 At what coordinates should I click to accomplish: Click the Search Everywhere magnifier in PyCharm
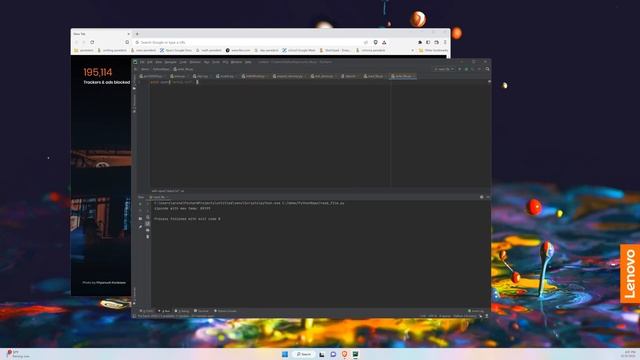click(488, 69)
